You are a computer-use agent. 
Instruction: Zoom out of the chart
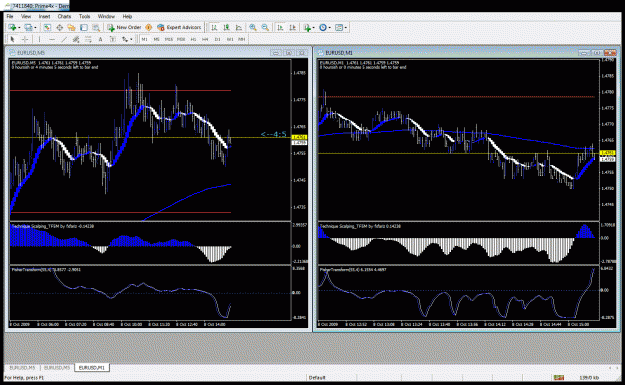pyautogui.click(x=265, y=28)
